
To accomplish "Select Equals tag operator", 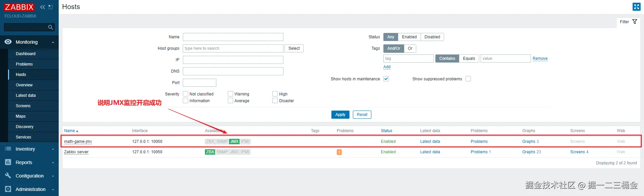I will tap(469, 58).
